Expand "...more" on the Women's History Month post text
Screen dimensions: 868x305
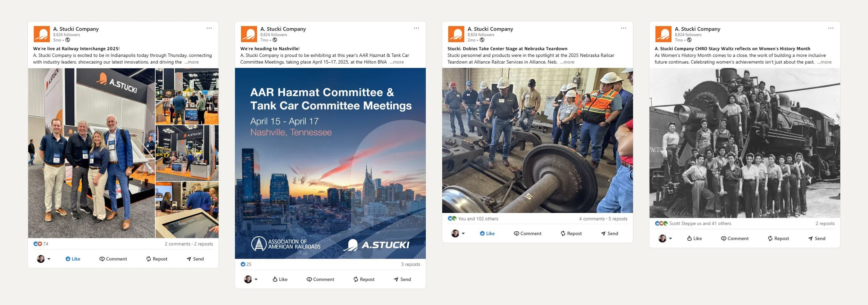(x=824, y=62)
